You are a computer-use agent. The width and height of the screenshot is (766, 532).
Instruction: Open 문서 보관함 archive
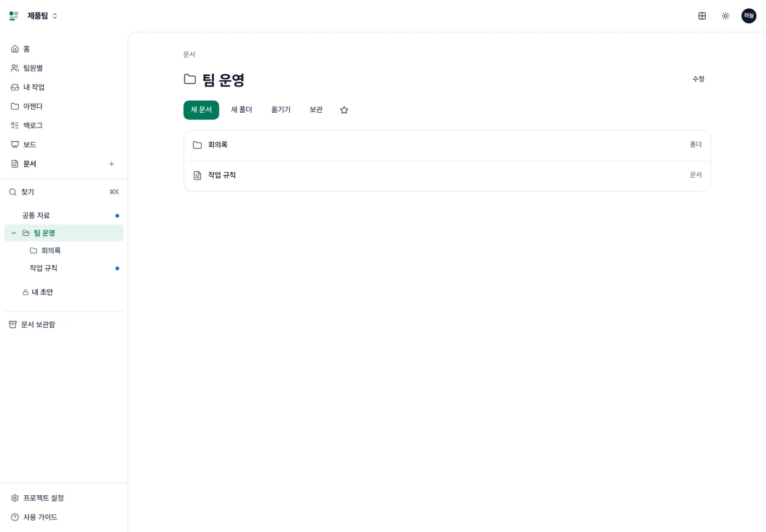coord(63,325)
